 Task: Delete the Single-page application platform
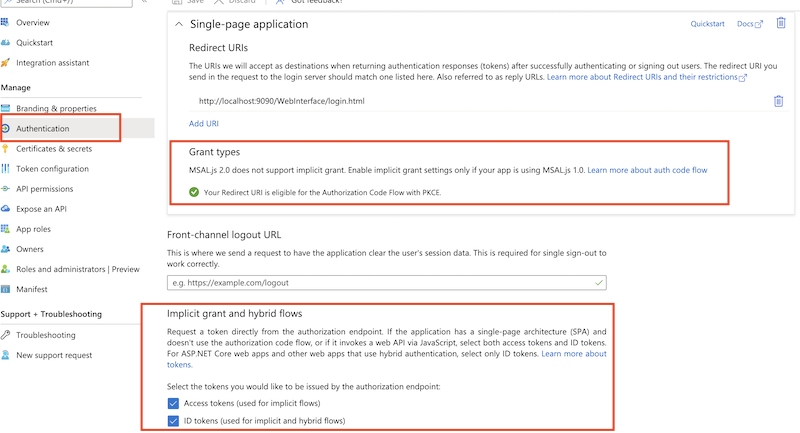click(781, 23)
